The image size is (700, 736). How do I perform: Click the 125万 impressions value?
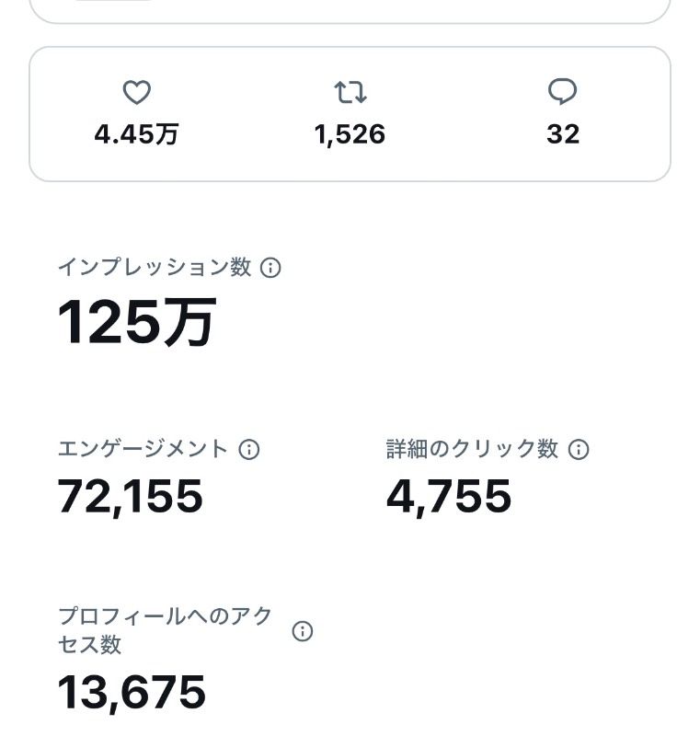pyautogui.click(x=136, y=323)
